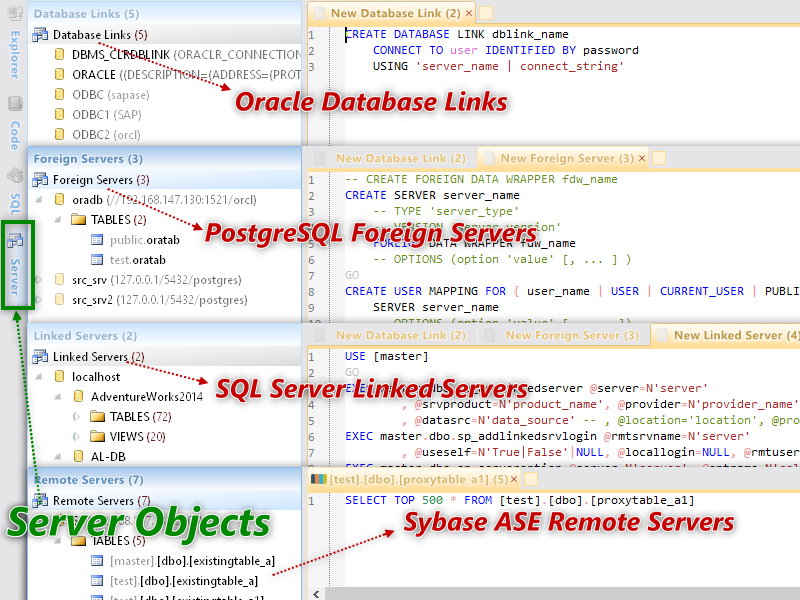Click the TABLES (2) folder icon
The image size is (800, 600).
[79, 219]
